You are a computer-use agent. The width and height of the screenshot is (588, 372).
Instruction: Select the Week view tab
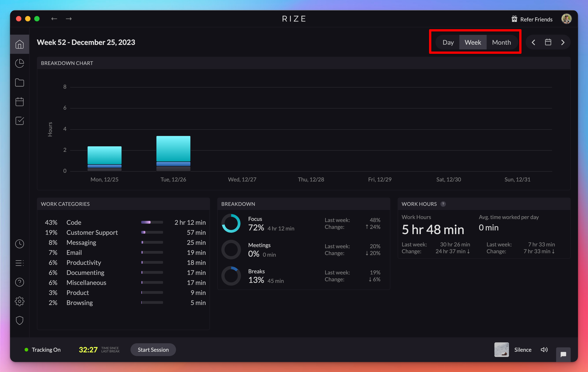click(473, 42)
